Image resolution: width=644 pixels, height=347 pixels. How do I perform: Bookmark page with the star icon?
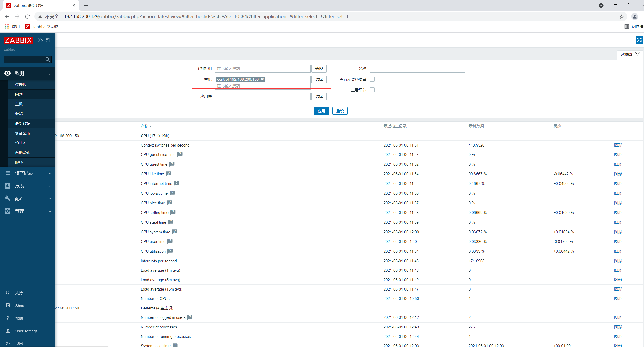pos(622,17)
